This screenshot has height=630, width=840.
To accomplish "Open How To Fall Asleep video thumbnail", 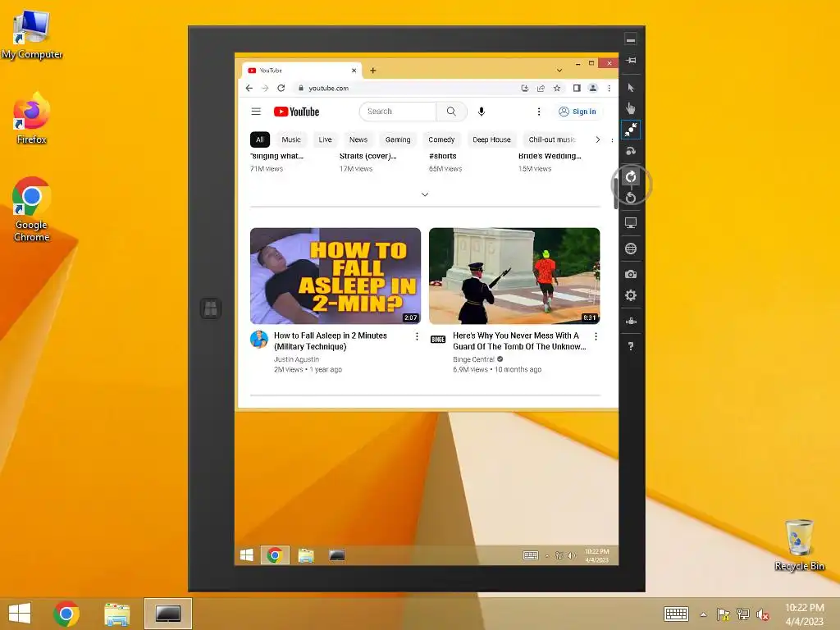I will click(x=336, y=276).
